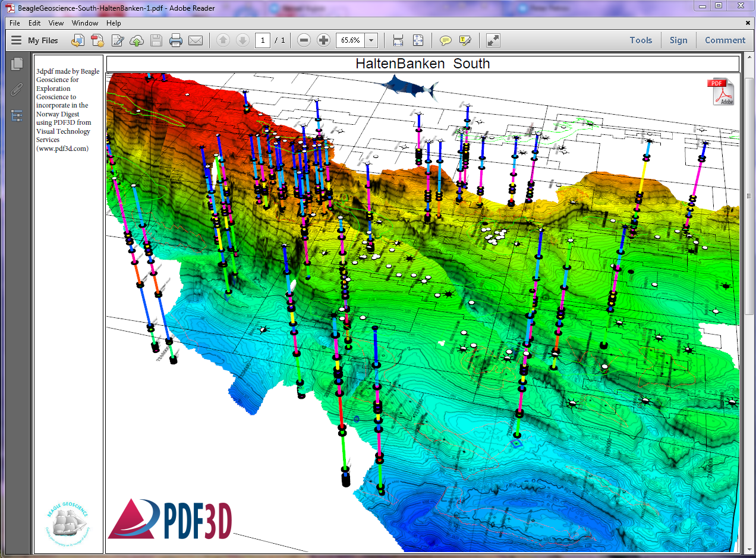Zoom in with the plus button
The height and width of the screenshot is (558, 756).
(323, 40)
